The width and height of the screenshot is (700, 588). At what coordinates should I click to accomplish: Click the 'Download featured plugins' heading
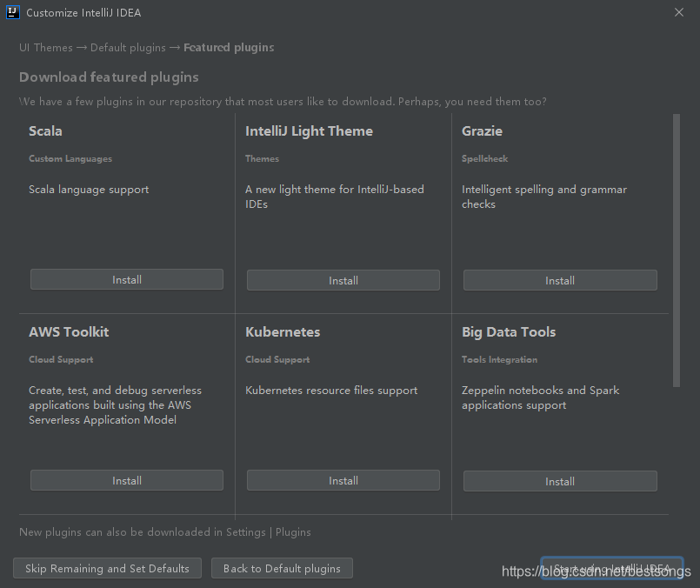(x=109, y=77)
